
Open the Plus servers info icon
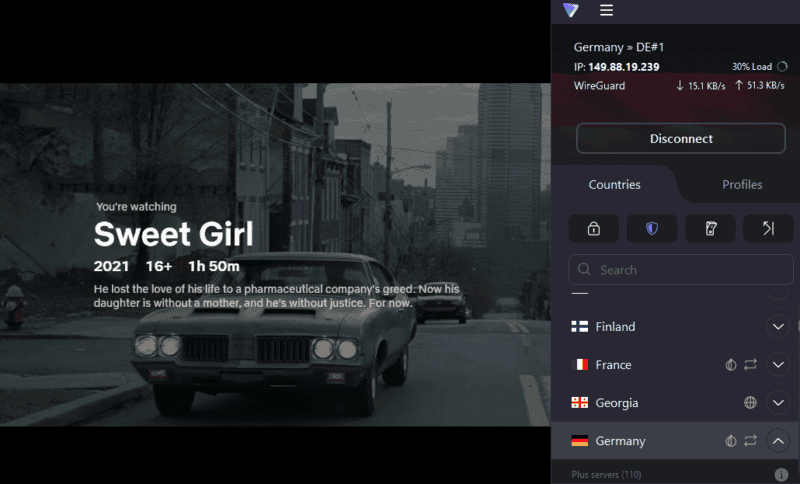[781, 475]
